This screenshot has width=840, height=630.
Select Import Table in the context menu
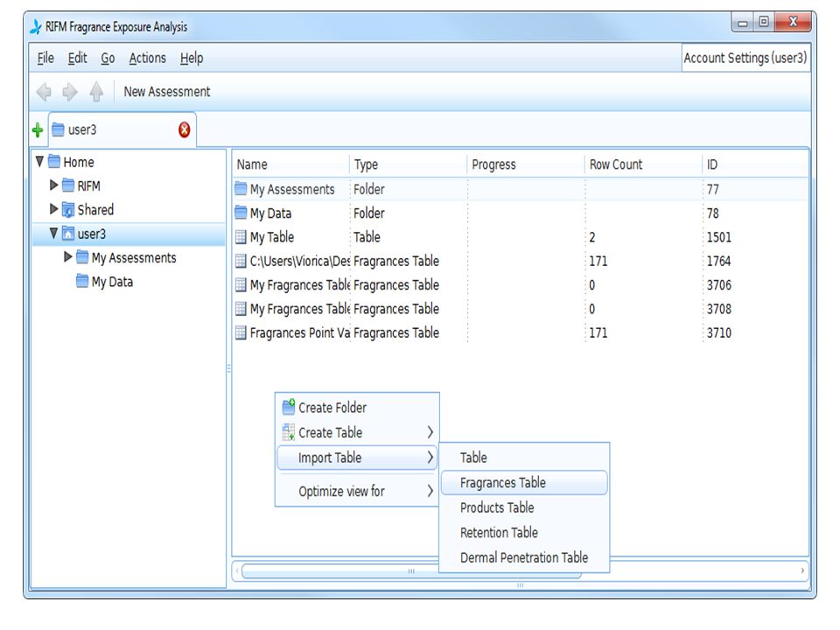tap(357, 458)
